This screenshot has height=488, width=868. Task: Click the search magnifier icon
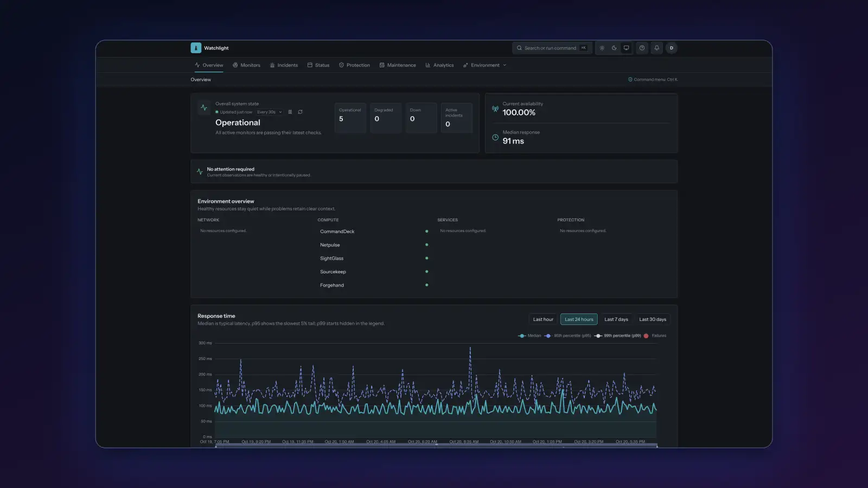click(x=519, y=48)
